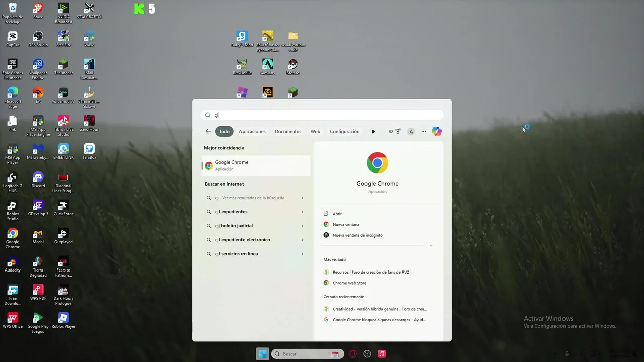Click the large Chrome logo in preview
Screen dimensions: 644x362
(377, 163)
